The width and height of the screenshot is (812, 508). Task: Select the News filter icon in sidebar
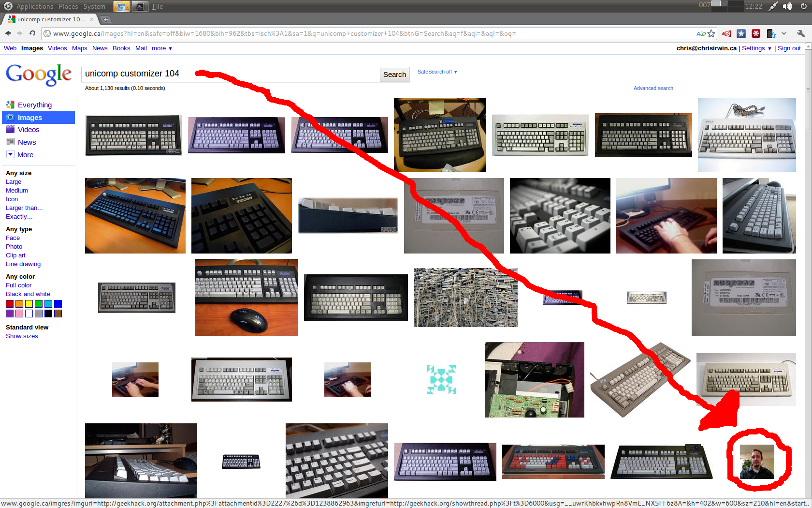[x=11, y=142]
